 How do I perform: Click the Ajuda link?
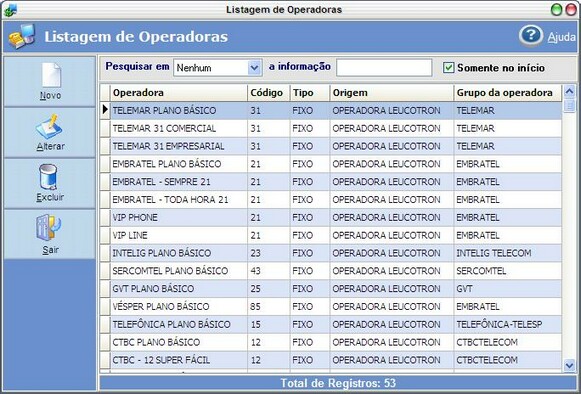[x=561, y=37]
